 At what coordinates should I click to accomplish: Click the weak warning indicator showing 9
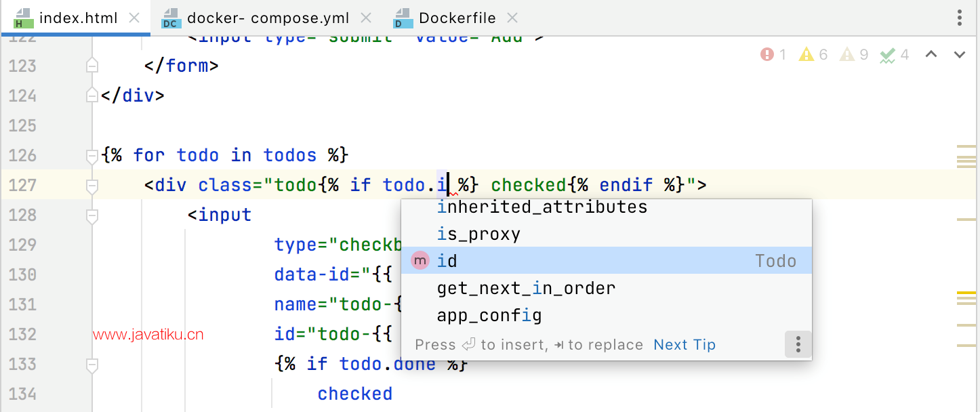854,55
